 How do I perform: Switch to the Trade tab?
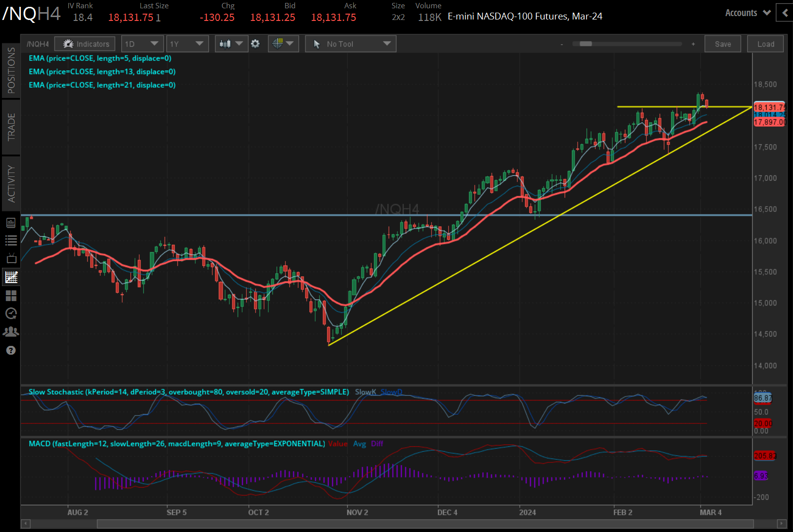click(x=11, y=127)
